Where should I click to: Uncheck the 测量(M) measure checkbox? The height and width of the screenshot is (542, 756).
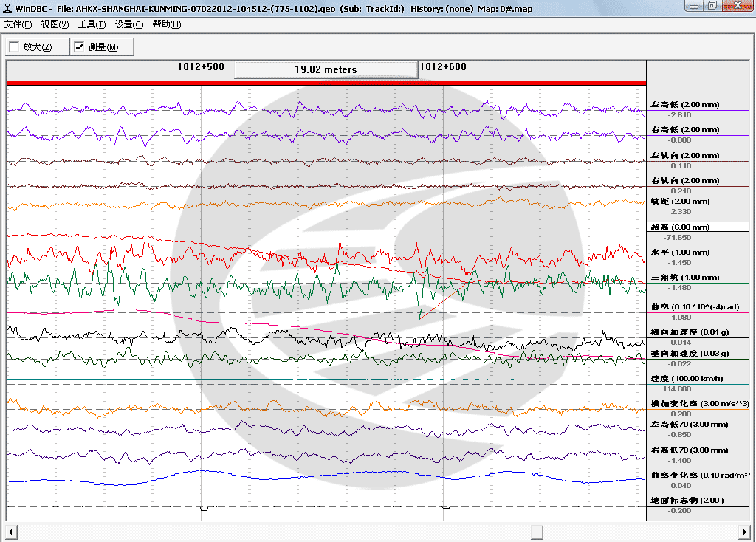pyautogui.click(x=79, y=47)
